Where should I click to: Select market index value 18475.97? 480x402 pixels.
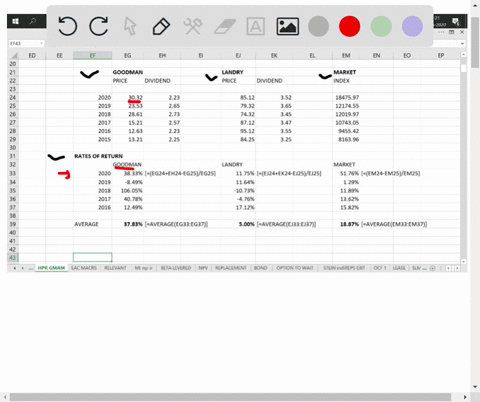tap(346, 98)
